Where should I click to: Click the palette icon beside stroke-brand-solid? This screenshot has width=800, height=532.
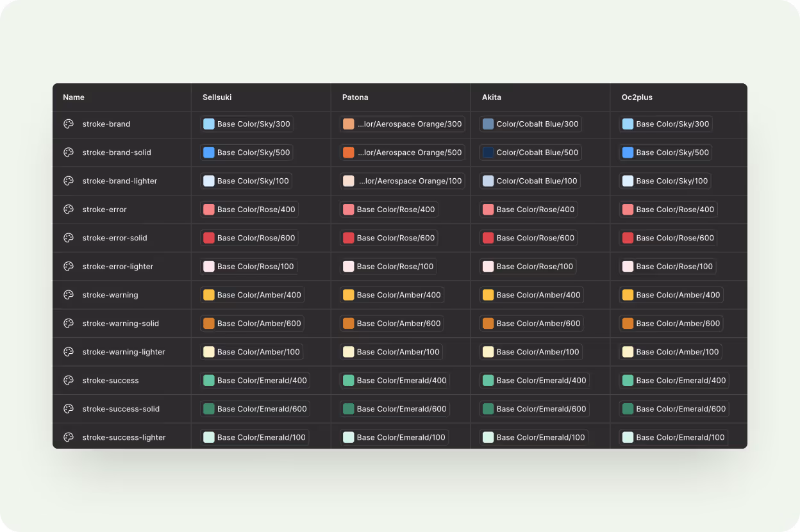[x=69, y=153]
